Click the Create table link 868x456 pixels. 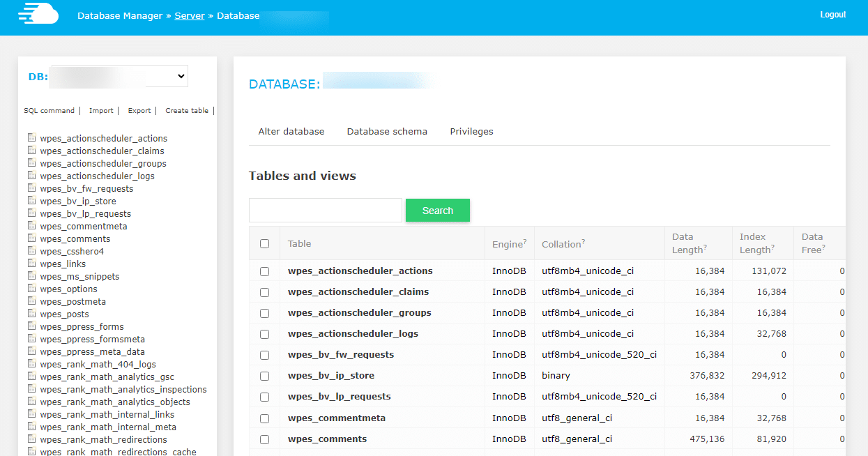187,110
